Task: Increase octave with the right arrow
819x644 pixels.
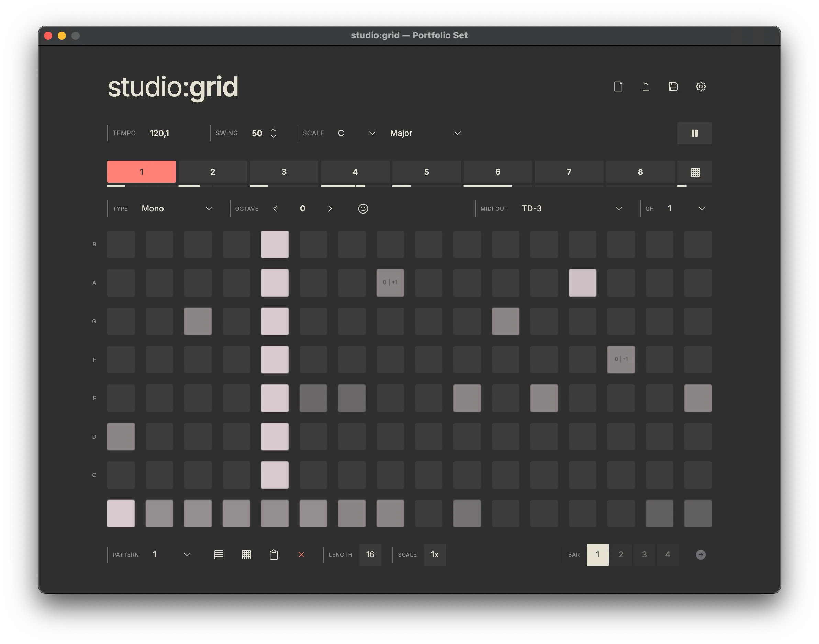Action: [330, 208]
